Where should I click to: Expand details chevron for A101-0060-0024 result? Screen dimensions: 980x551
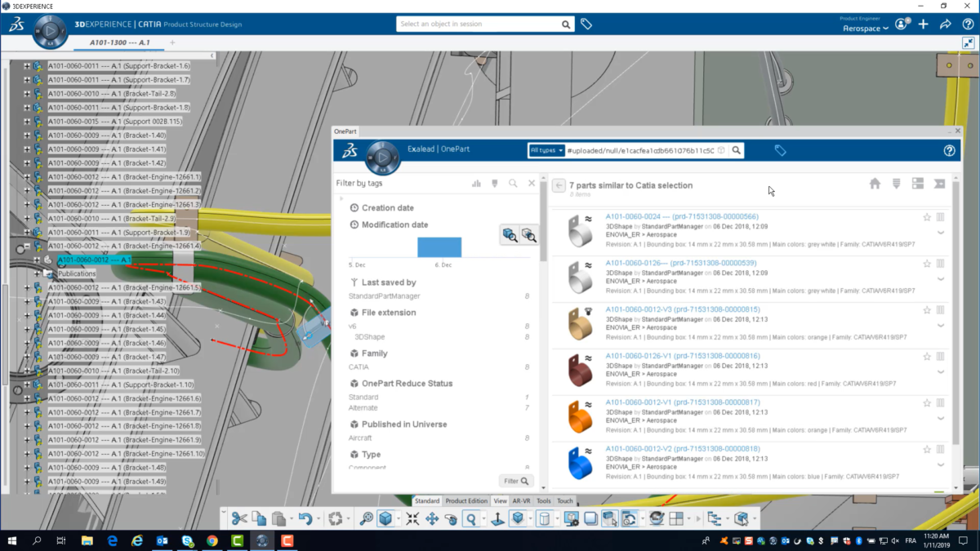tap(941, 233)
